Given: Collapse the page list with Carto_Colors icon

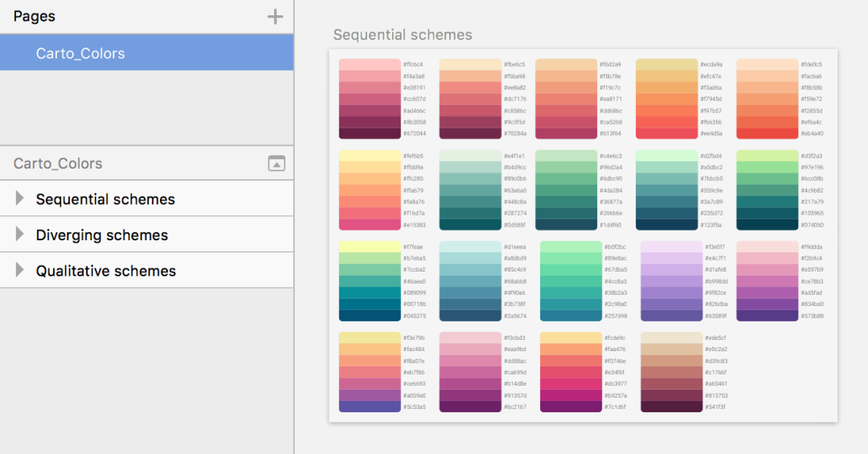Looking at the screenshot, I should click(x=276, y=163).
